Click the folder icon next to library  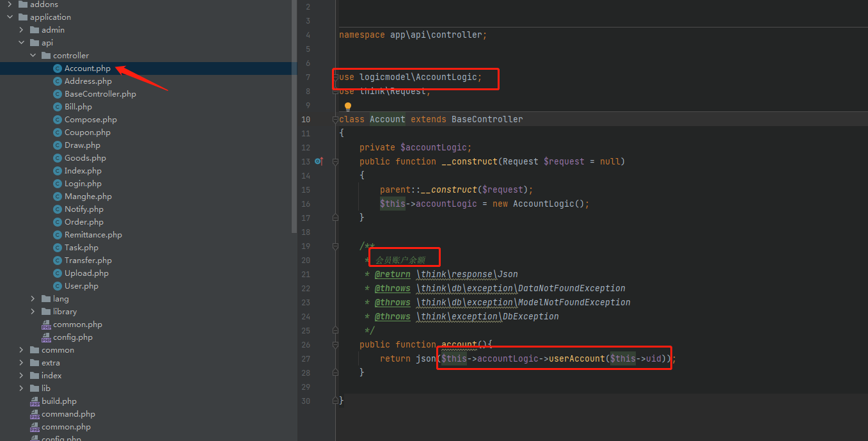pyautogui.click(x=46, y=312)
